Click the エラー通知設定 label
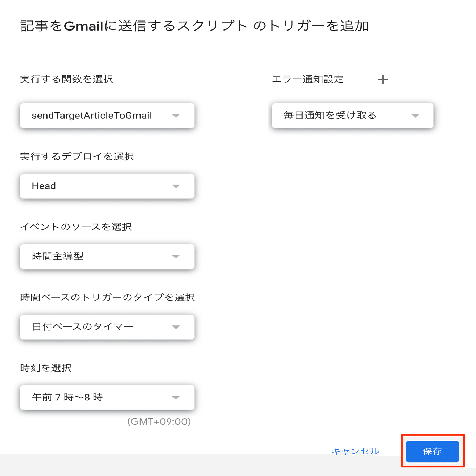476x476 pixels. [308, 79]
